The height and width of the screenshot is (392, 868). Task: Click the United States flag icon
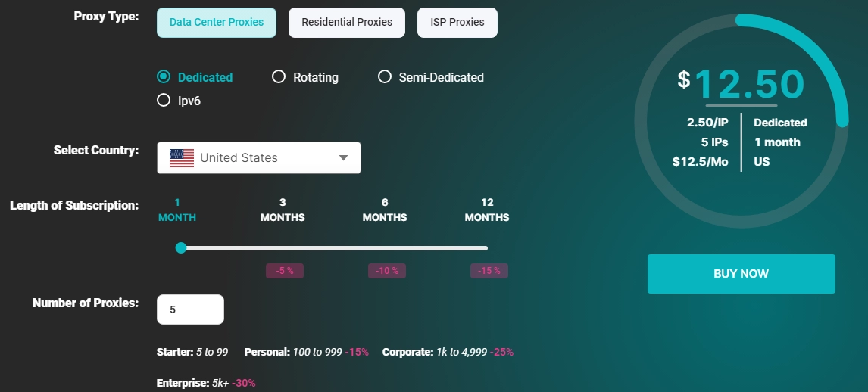pyautogui.click(x=182, y=158)
